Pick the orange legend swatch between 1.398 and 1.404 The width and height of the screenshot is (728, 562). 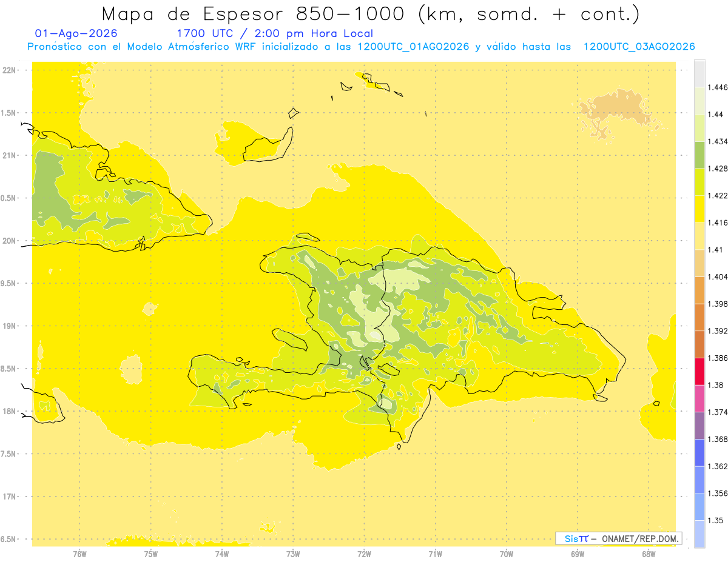tap(699, 290)
